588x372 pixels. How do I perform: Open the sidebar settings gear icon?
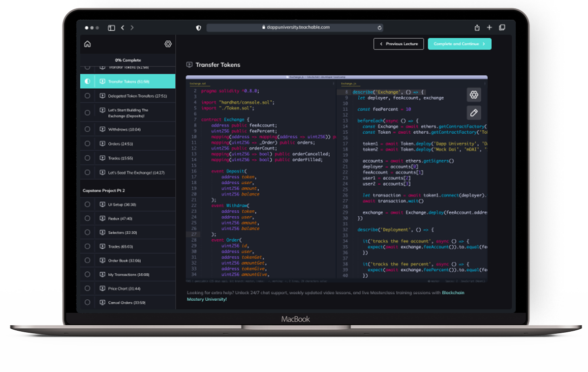[x=168, y=44]
